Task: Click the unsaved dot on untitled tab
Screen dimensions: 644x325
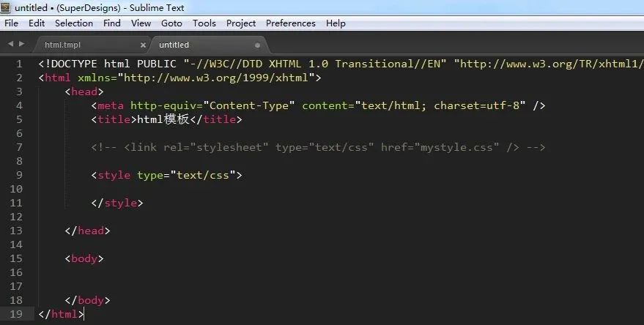Action: click(x=257, y=45)
